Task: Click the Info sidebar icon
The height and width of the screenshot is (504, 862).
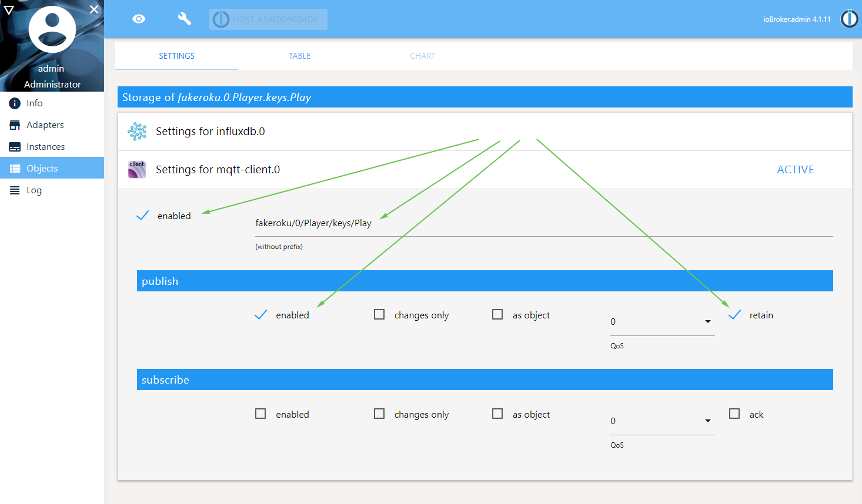Action: (x=15, y=103)
